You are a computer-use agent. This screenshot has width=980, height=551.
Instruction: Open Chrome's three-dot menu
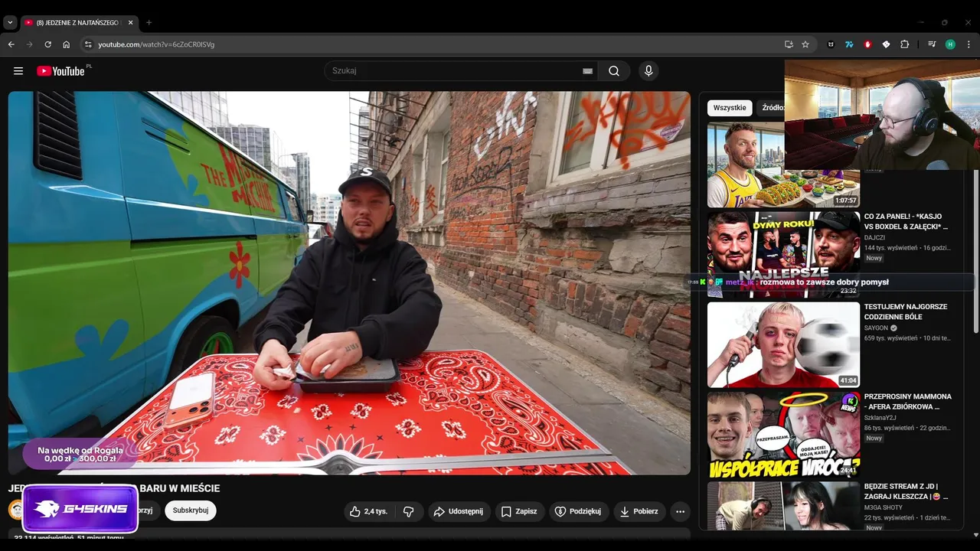969,44
